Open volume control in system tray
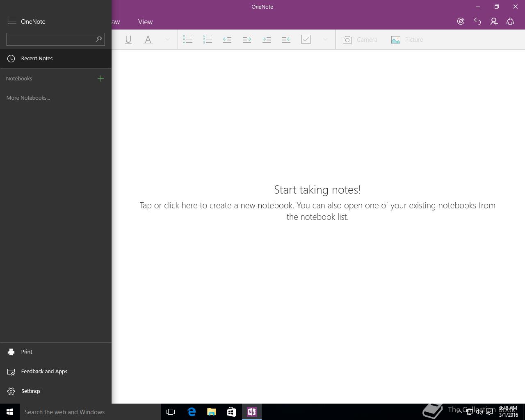The height and width of the screenshot is (420, 525). 479,412
